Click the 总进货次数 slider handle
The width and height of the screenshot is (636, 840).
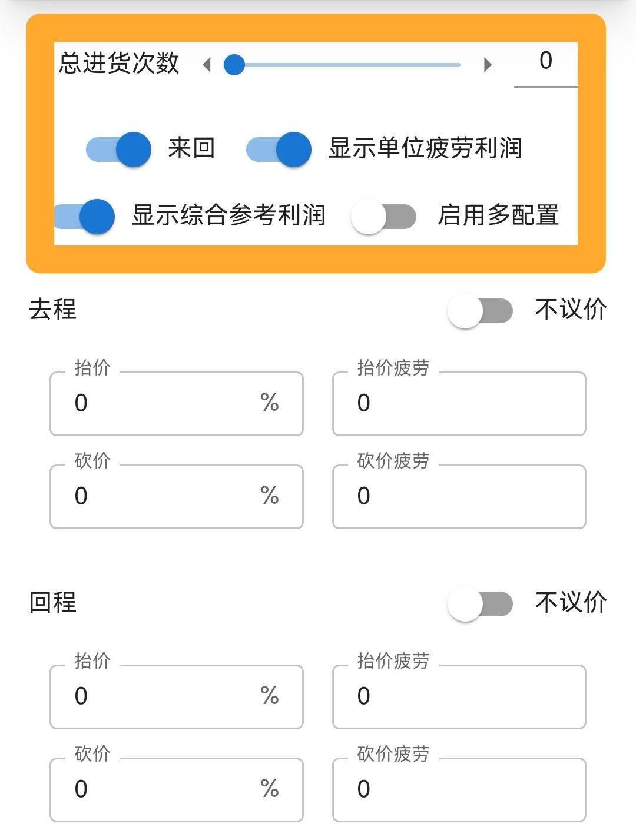point(234,65)
